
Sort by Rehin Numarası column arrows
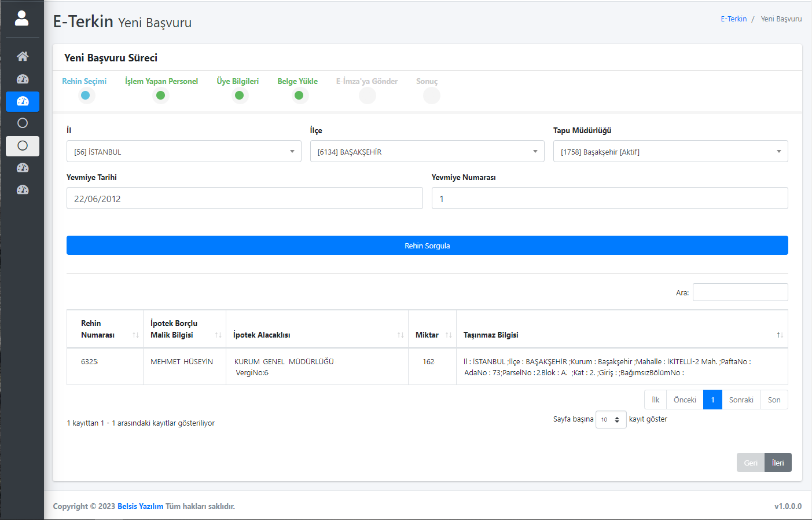tap(135, 335)
